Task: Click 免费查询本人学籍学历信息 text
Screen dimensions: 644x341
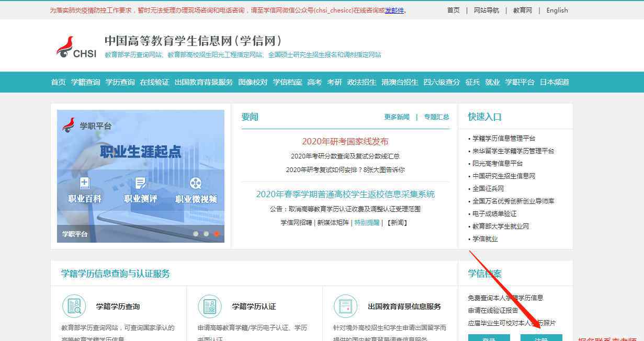Action: tap(505, 298)
